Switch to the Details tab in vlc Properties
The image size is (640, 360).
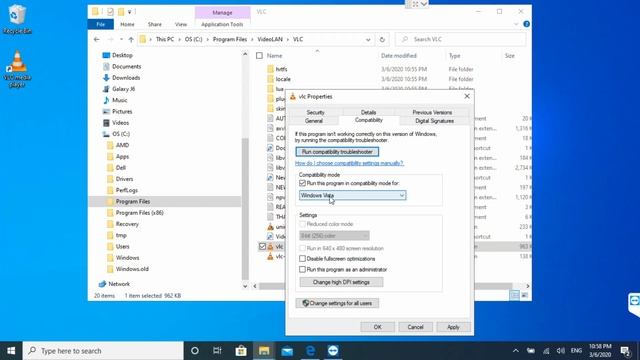[368, 112]
